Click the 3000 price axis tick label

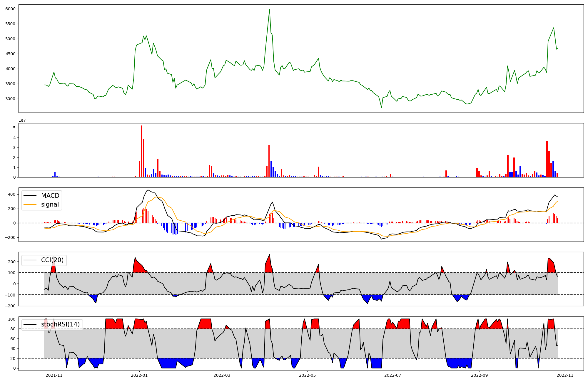pos(11,99)
